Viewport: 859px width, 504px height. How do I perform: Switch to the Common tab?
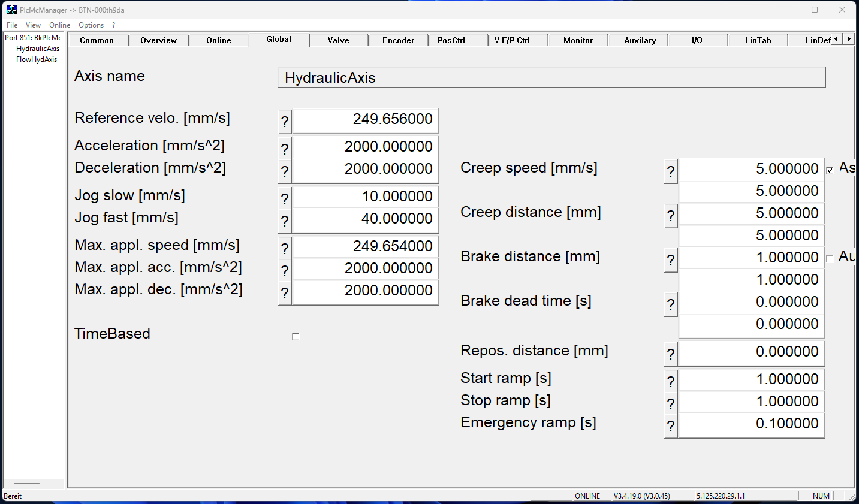(x=97, y=40)
